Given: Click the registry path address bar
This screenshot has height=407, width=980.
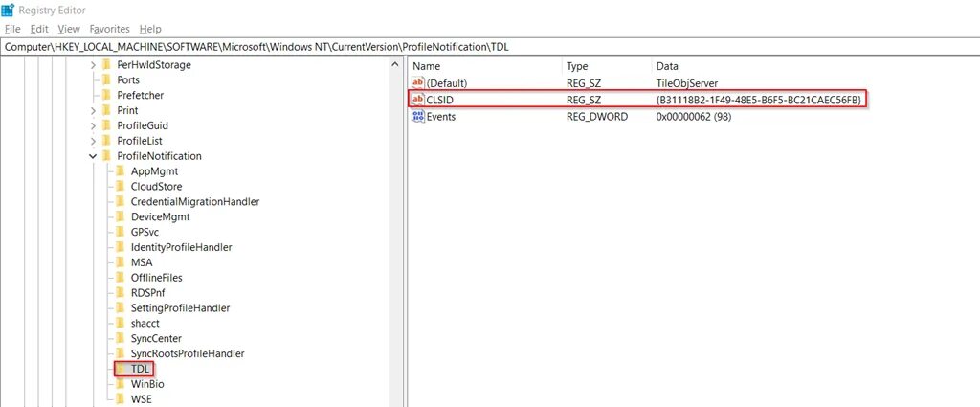Looking at the screenshot, I should 490,48.
